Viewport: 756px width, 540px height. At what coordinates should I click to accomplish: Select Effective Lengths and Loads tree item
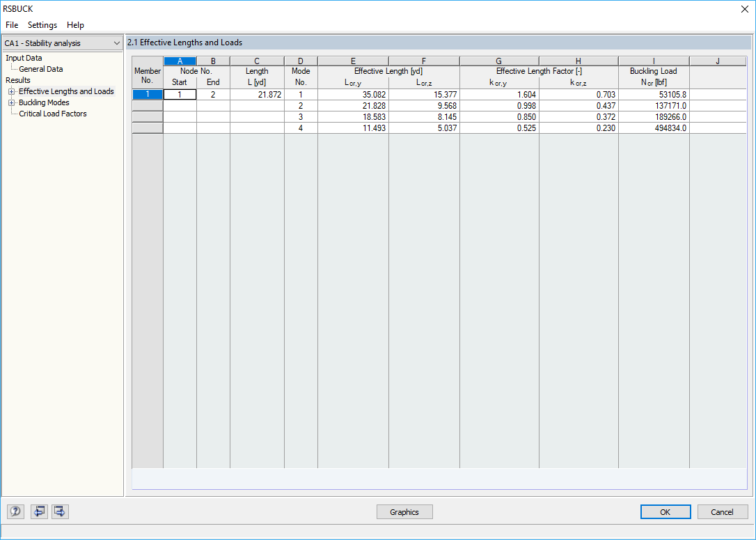(x=67, y=91)
